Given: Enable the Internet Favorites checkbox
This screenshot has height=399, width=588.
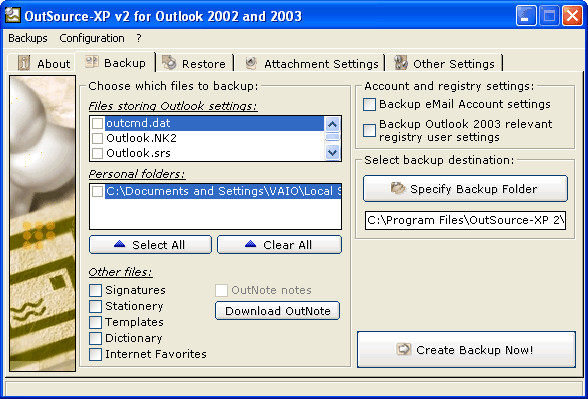Looking at the screenshot, I should (96, 354).
